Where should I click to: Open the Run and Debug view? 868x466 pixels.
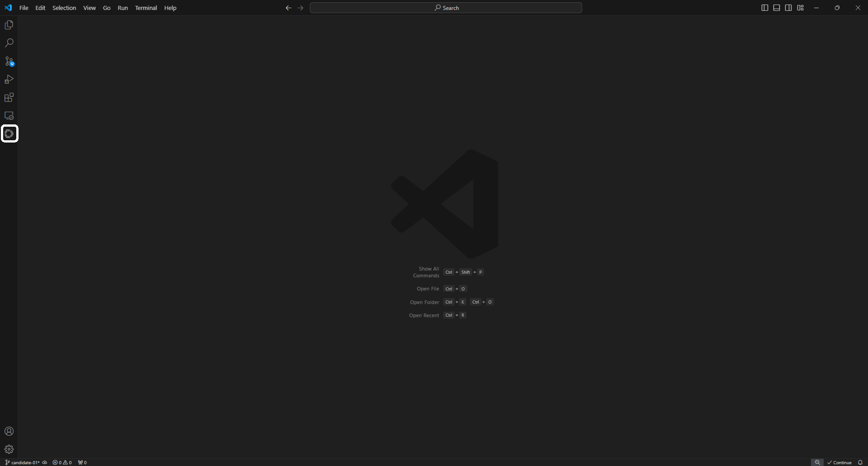[9, 79]
